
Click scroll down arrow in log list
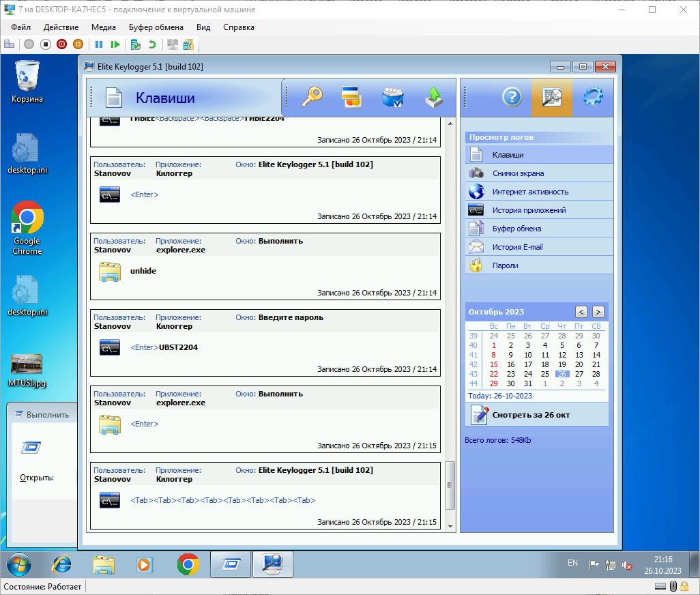[x=450, y=526]
